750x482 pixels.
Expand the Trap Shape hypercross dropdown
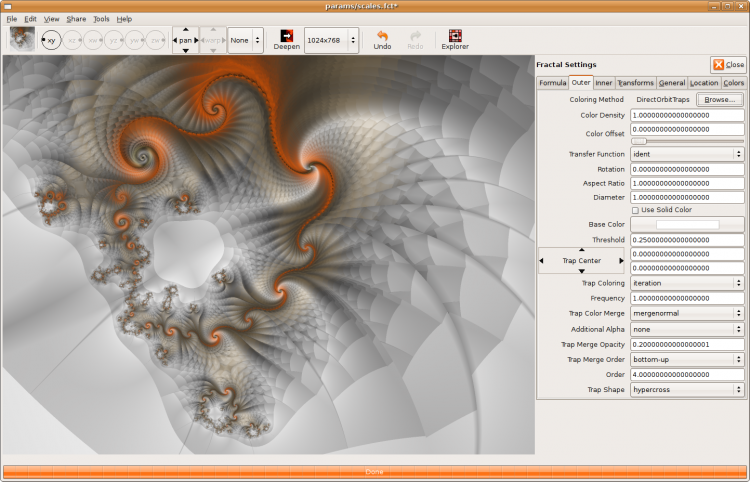[x=687, y=389]
